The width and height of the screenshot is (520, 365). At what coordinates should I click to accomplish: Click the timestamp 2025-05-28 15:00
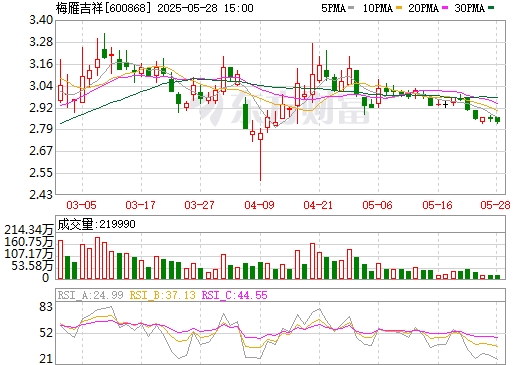coord(205,8)
